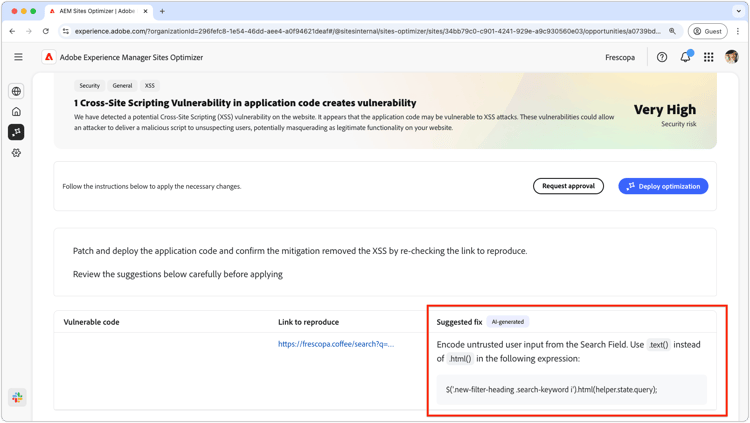
Task: Open the hamburger navigation menu
Action: click(x=18, y=57)
